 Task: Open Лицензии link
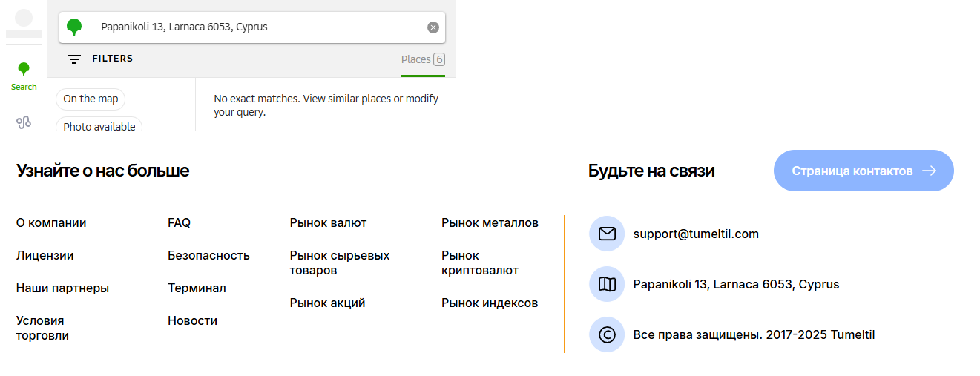(45, 255)
